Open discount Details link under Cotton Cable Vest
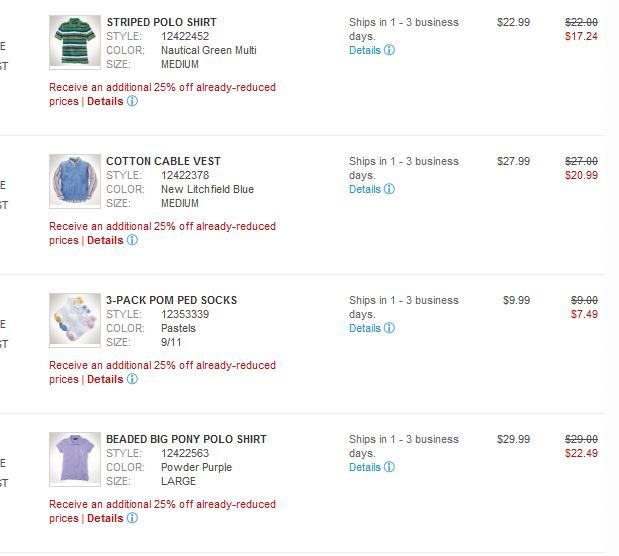619x556 pixels. [x=105, y=240]
